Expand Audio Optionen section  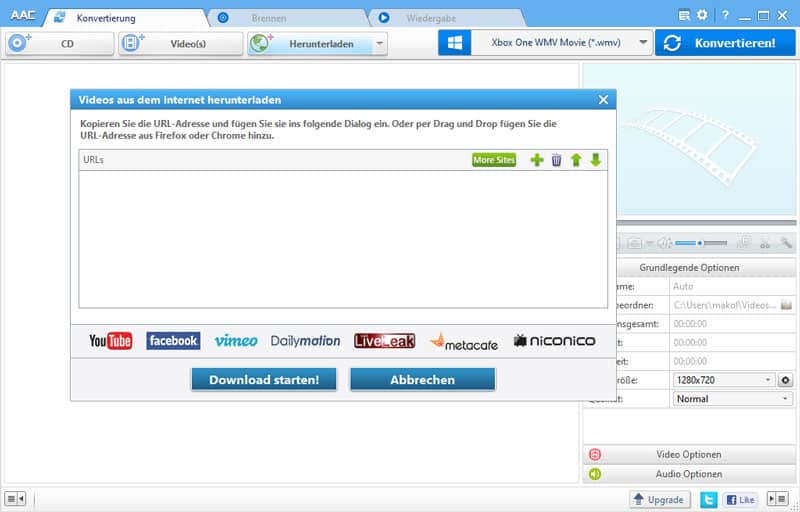[689, 474]
